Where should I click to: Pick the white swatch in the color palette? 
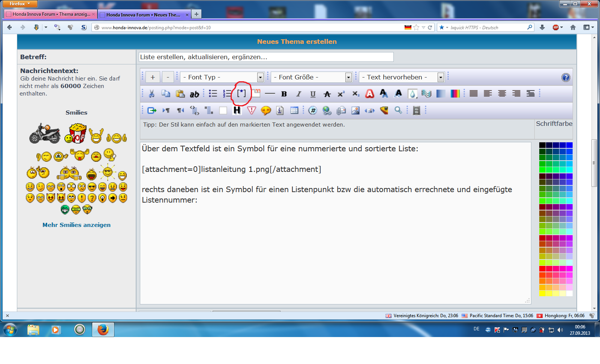pos(569,293)
